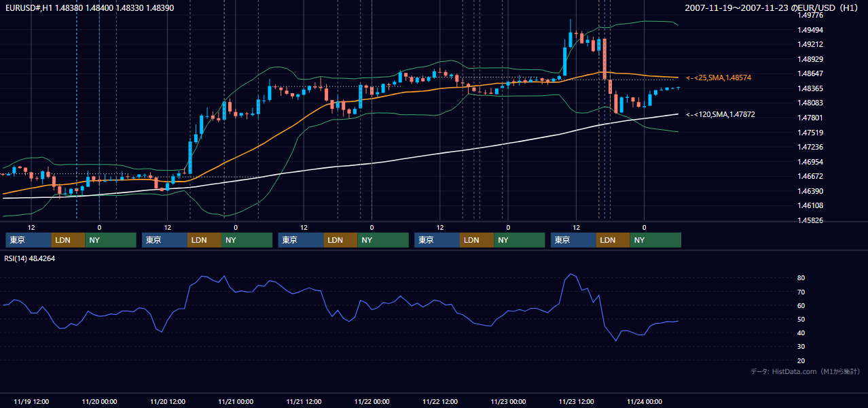Click RSI axis level 20

[801, 360]
